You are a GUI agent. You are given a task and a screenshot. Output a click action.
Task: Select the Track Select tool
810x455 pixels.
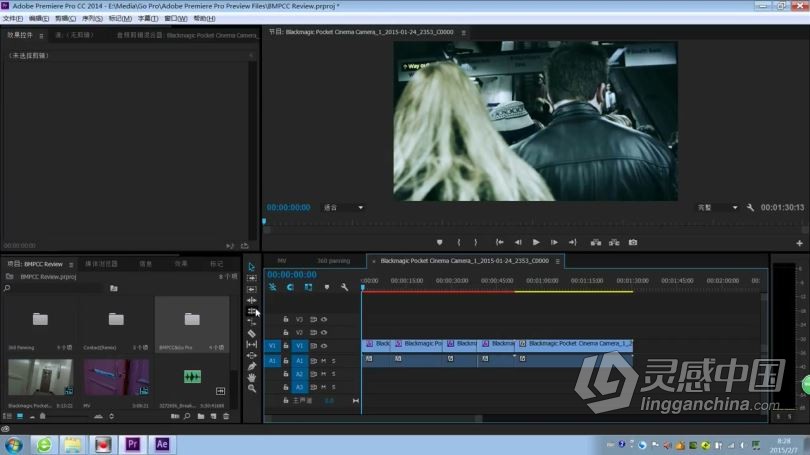252,278
